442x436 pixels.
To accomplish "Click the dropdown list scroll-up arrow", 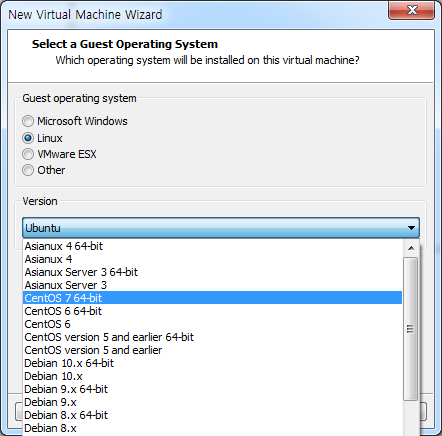I will click(x=411, y=248).
